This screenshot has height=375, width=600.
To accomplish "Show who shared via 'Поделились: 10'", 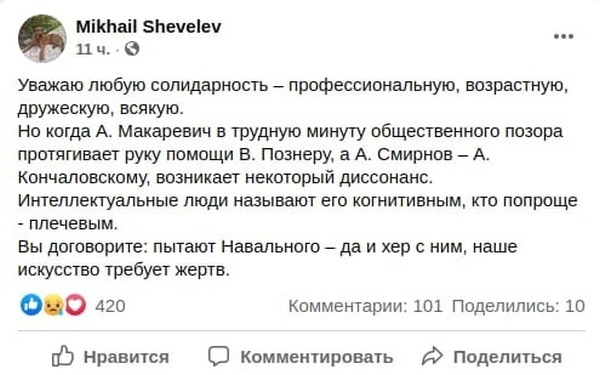I will [518, 306].
